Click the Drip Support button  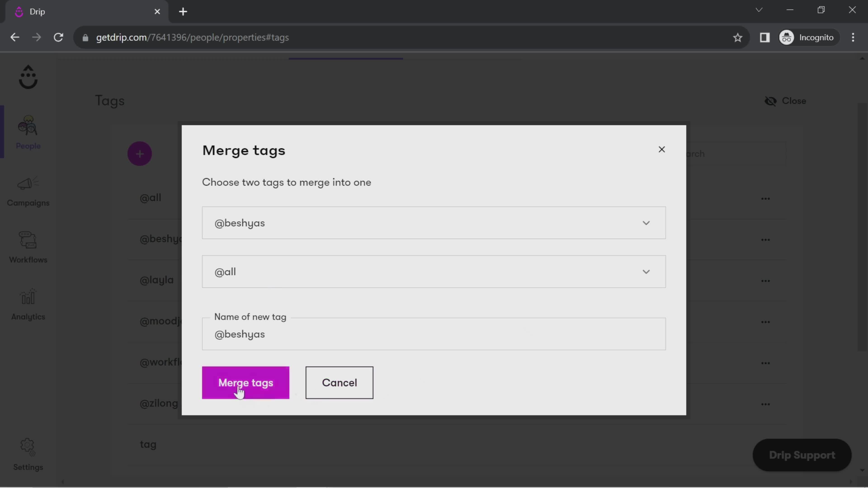click(x=803, y=455)
